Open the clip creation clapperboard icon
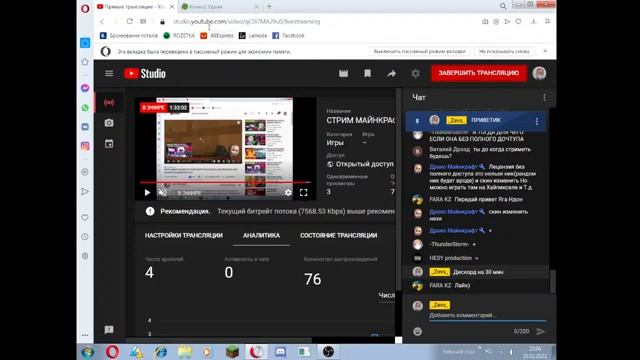640x360 pixels. click(343, 73)
